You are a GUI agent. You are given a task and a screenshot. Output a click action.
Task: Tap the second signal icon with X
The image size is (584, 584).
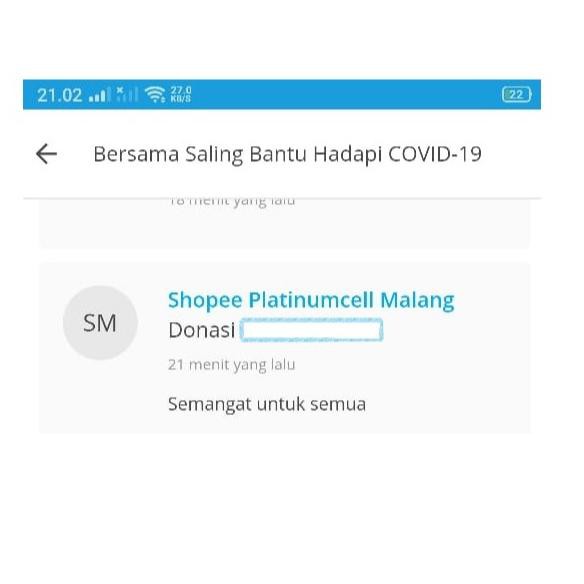(x=127, y=94)
